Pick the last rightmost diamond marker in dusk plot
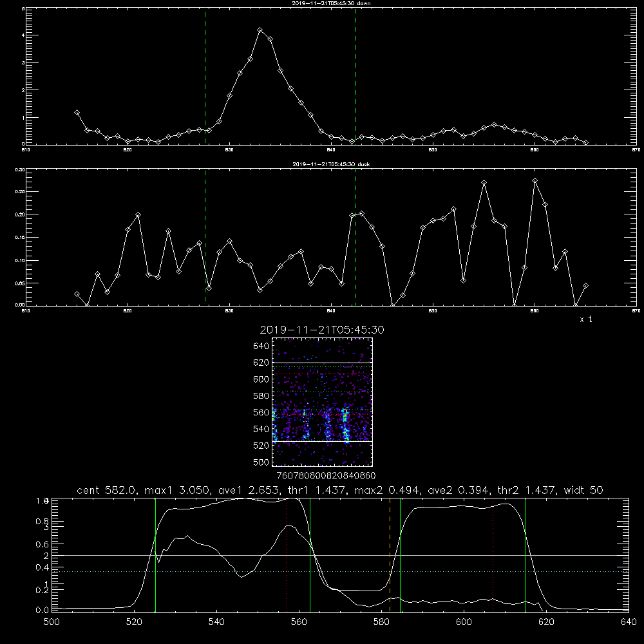 [585, 285]
